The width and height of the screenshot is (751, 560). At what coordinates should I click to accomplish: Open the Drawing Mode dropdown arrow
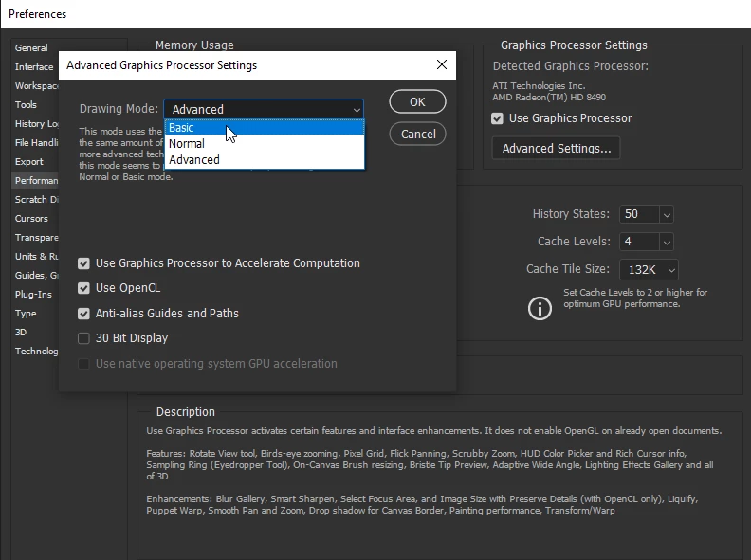pyautogui.click(x=357, y=110)
